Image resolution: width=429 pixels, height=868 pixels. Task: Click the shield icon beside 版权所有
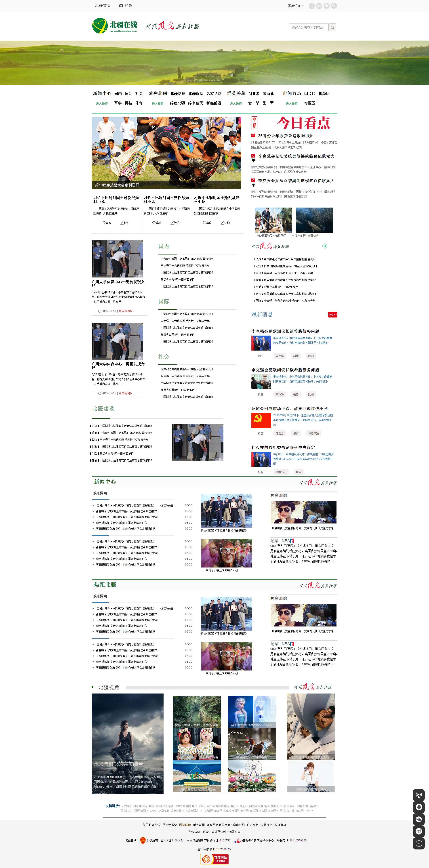tap(143, 840)
